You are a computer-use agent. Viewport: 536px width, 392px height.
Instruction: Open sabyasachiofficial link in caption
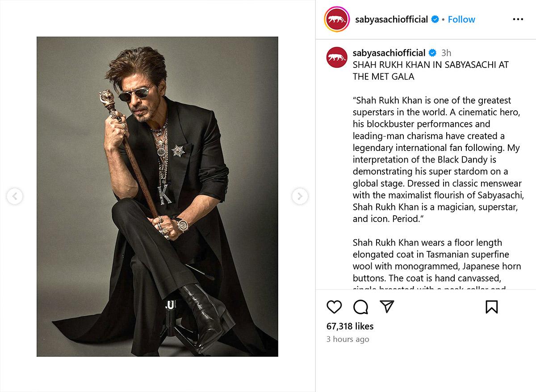click(389, 53)
